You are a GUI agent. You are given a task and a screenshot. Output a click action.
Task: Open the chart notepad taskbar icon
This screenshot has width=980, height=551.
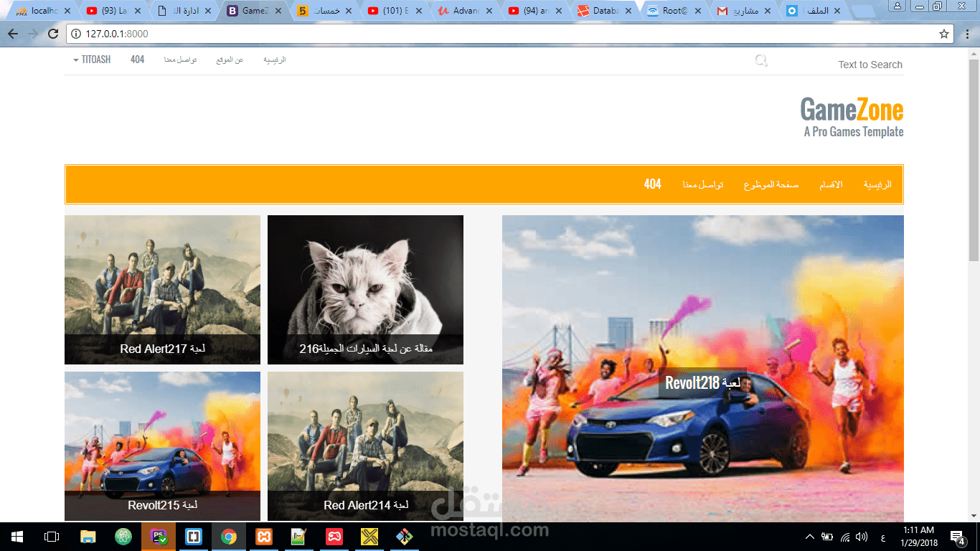tap(299, 536)
